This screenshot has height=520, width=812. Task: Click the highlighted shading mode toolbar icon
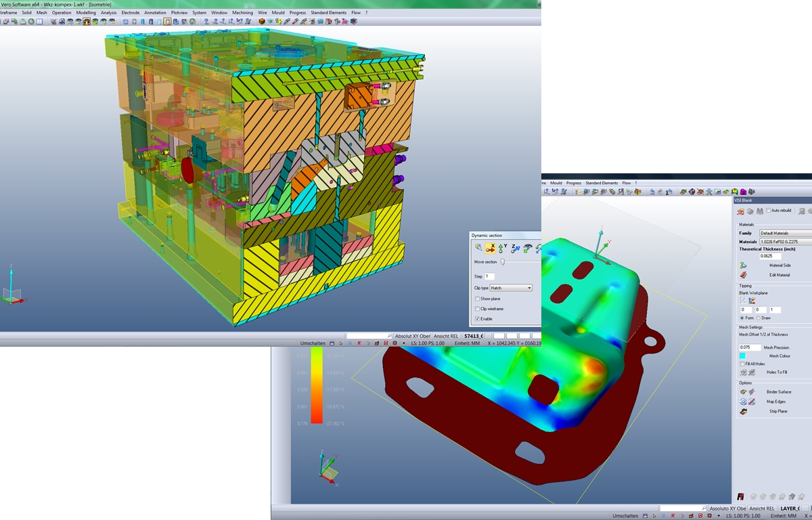pos(87,21)
